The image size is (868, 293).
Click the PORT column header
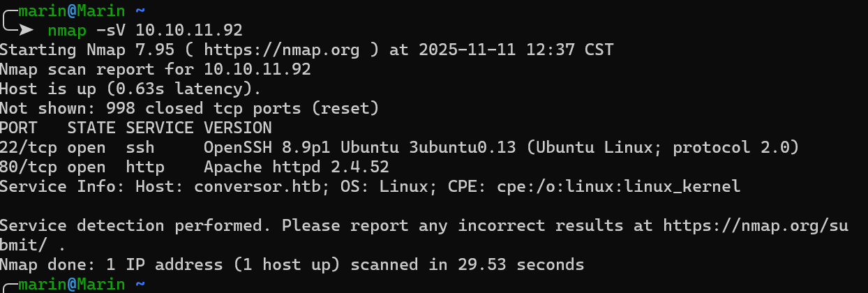(x=19, y=128)
